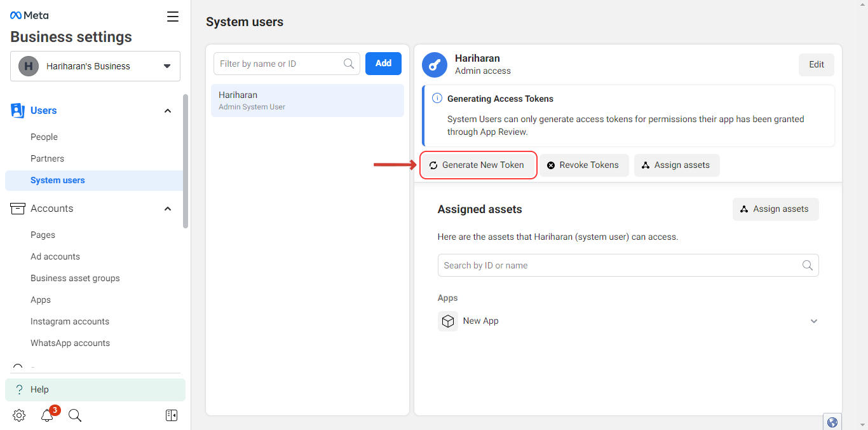The height and width of the screenshot is (430, 868).
Task: Click the info icon in Generating Access Tokens
Action: pos(437,99)
